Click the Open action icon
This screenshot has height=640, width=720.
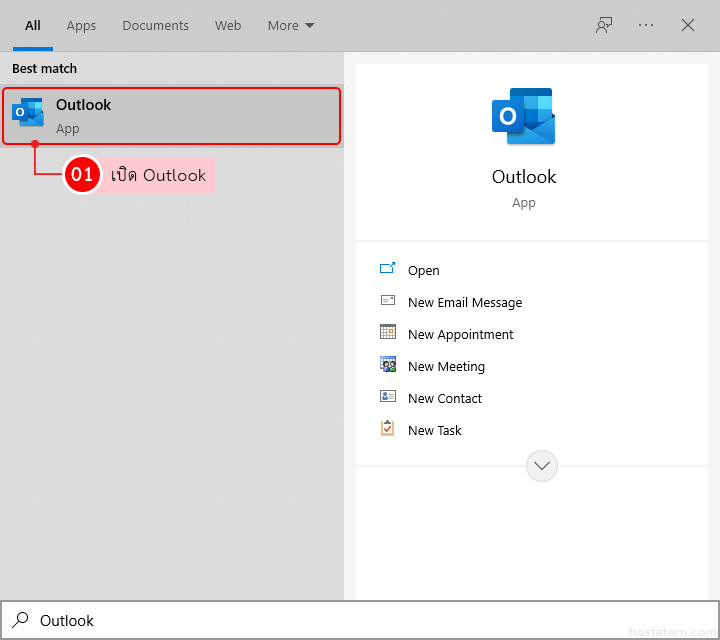[x=388, y=269]
